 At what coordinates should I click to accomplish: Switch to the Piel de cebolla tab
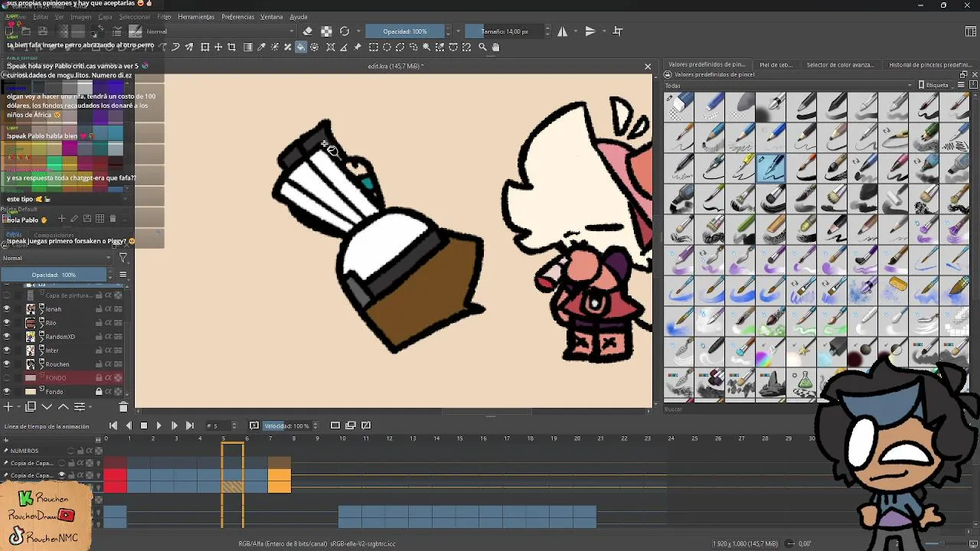pos(776,65)
